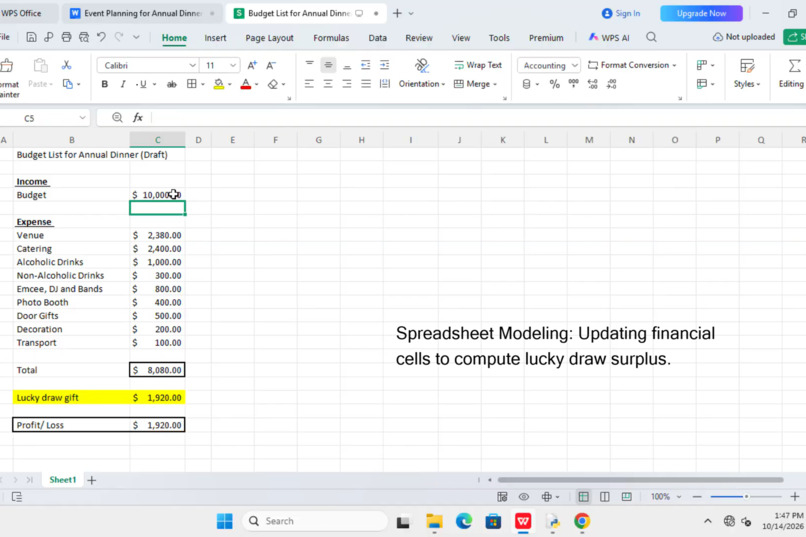Open Merge dropdown
806x537 pixels.
(x=475, y=84)
